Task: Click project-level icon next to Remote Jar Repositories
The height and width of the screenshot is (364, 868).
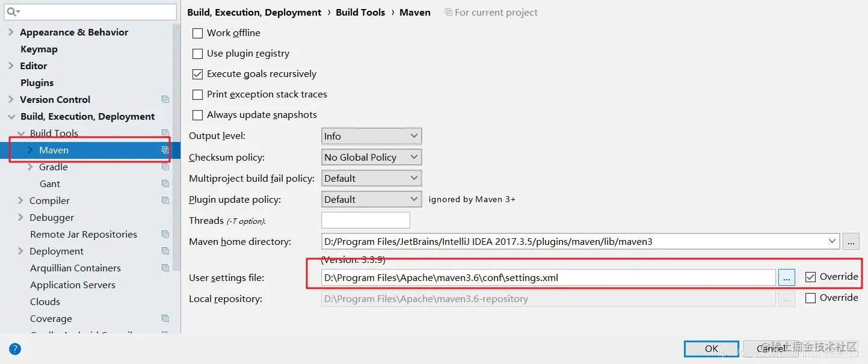Action: (x=165, y=234)
